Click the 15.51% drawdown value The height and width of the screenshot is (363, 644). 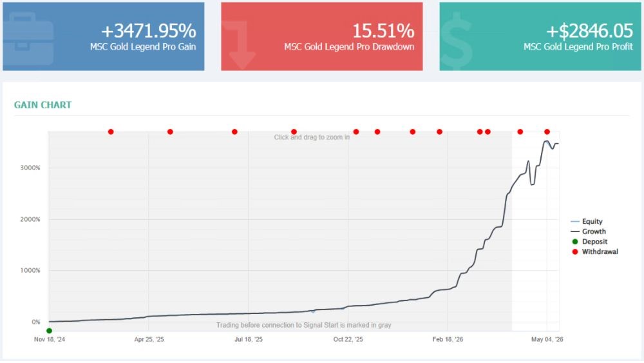[383, 31]
